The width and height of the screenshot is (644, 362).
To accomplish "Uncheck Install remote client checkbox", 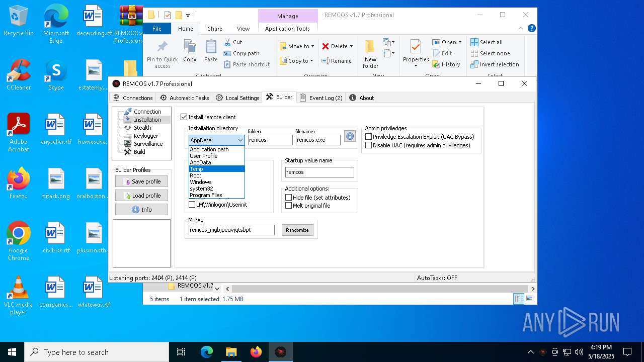I will point(184,117).
